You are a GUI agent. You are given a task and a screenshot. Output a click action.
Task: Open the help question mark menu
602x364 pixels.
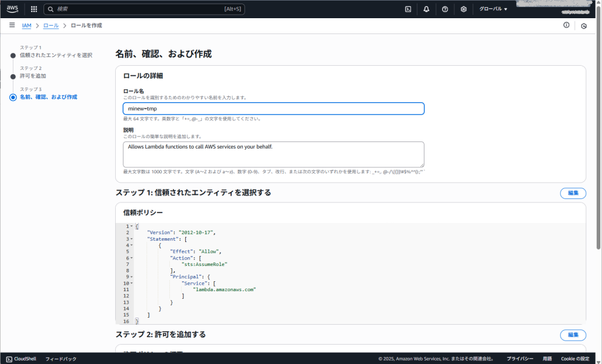tap(445, 9)
